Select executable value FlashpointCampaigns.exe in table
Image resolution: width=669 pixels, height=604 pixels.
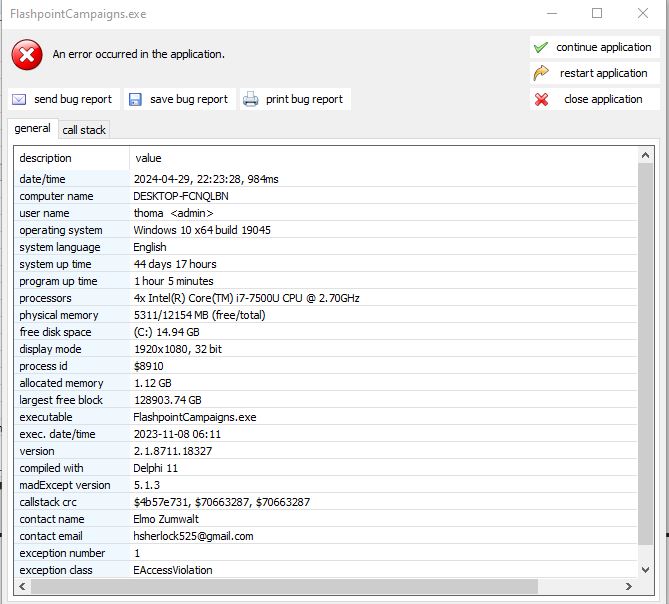(x=195, y=417)
